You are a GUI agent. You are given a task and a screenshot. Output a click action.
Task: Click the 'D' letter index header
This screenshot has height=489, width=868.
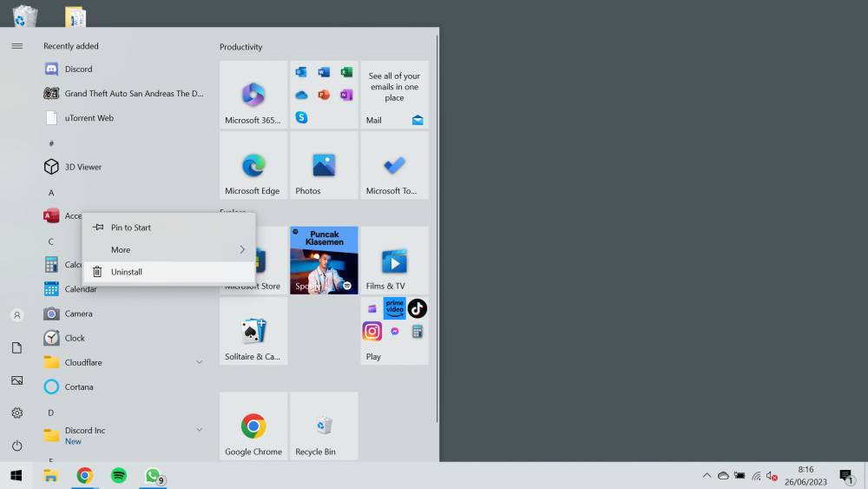click(x=51, y=413)
